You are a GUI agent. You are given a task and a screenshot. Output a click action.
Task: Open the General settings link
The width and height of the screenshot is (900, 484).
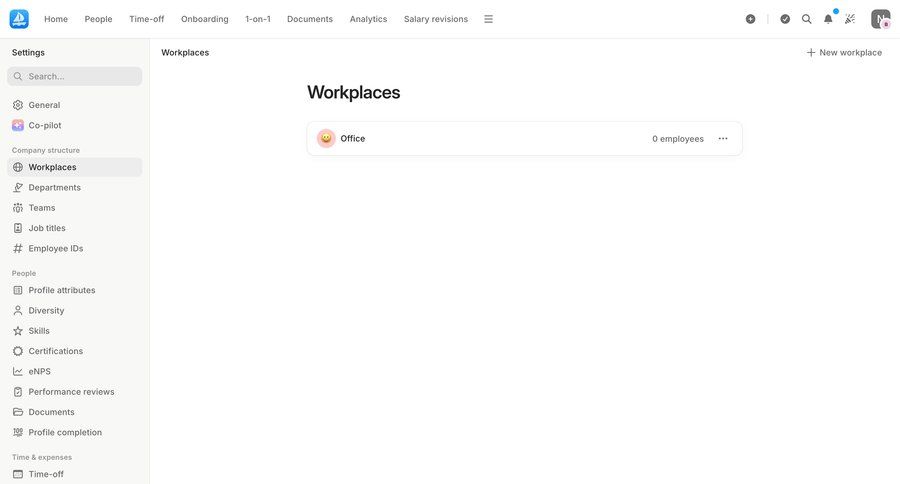click(75, 105)
